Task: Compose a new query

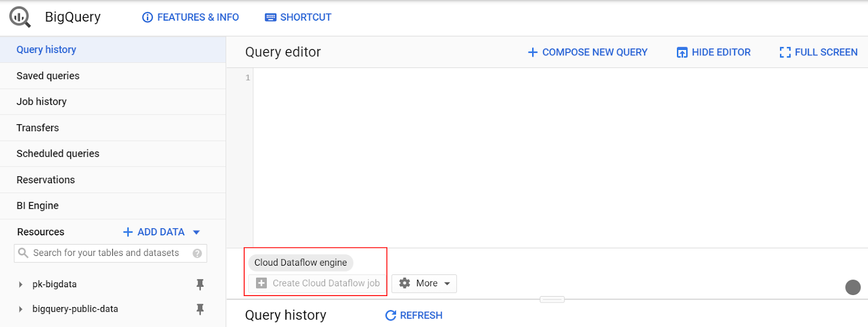Action: [588, 52]
